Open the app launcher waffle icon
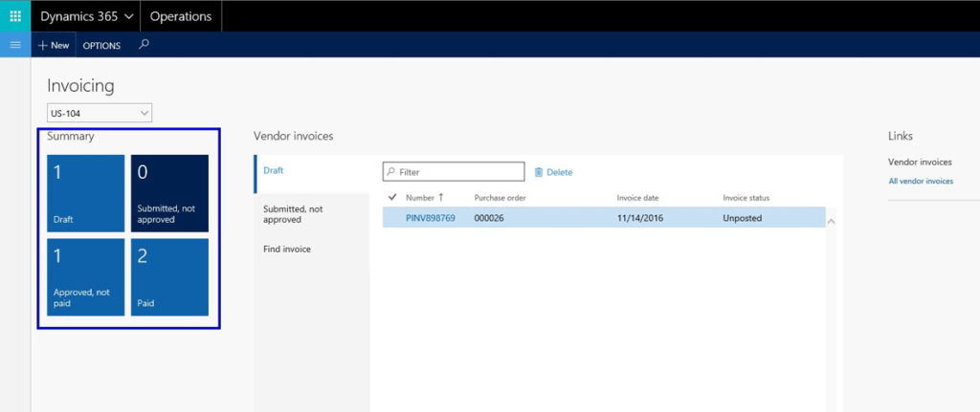 (15, 16)
